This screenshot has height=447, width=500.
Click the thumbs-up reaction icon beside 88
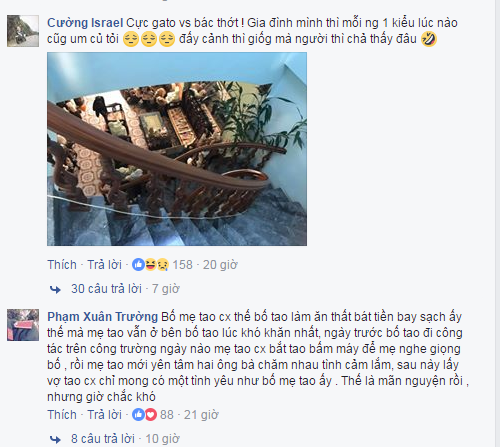click(x=138, y=415)
